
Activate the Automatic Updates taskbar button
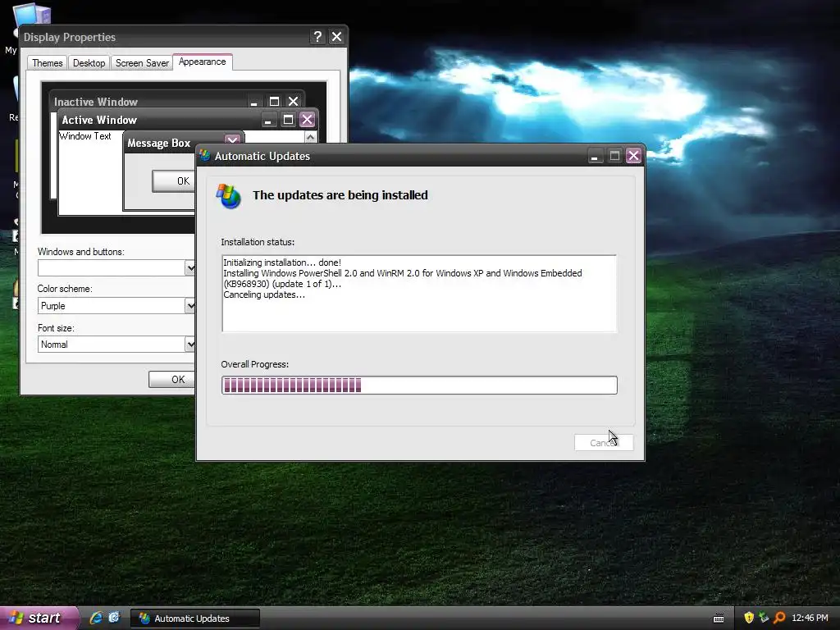[195, 619]
